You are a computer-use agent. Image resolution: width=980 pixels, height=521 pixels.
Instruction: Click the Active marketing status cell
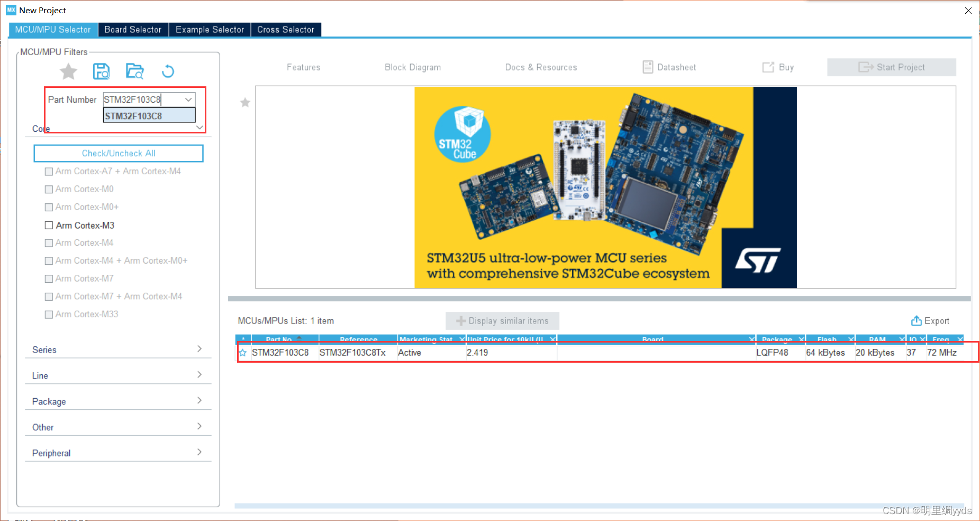pos(431,353)
